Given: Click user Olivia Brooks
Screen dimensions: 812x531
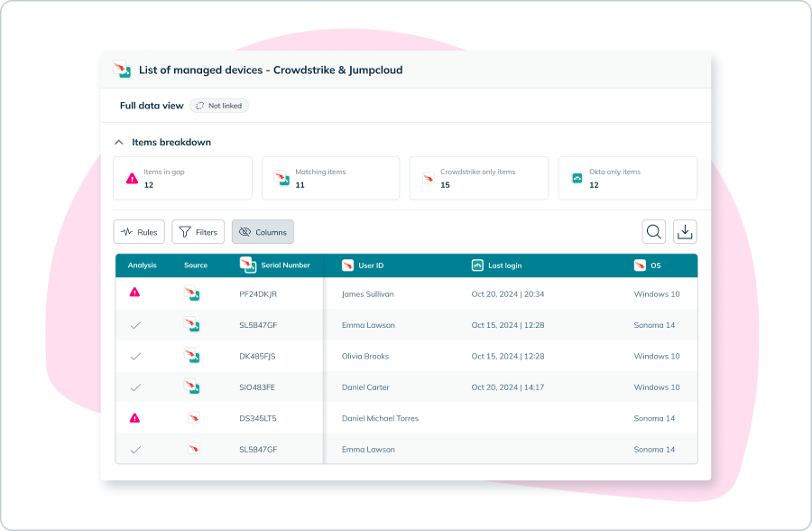Looking at the screenshot, I should click(365, 356).
